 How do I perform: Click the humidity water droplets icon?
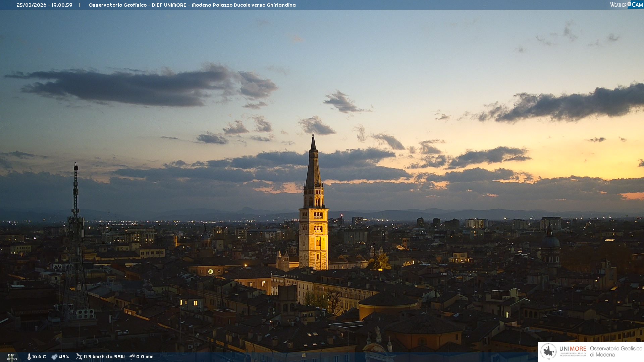click(x=54, y=357)
